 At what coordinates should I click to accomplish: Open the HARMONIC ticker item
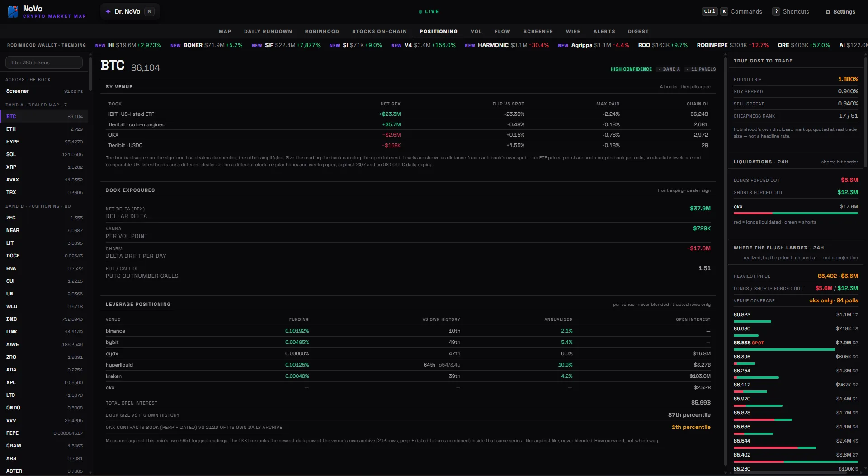point(507,45)
